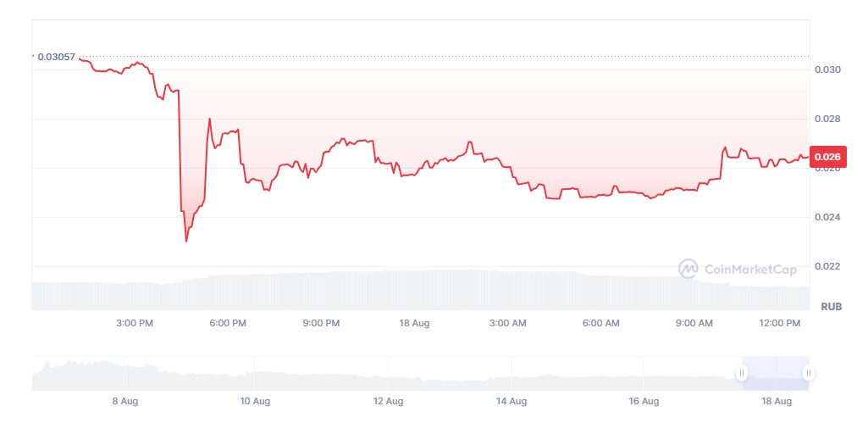Click the left range handle in the navigator
Image resolution: width=868 pixels, height=434 pixels.
742,373
